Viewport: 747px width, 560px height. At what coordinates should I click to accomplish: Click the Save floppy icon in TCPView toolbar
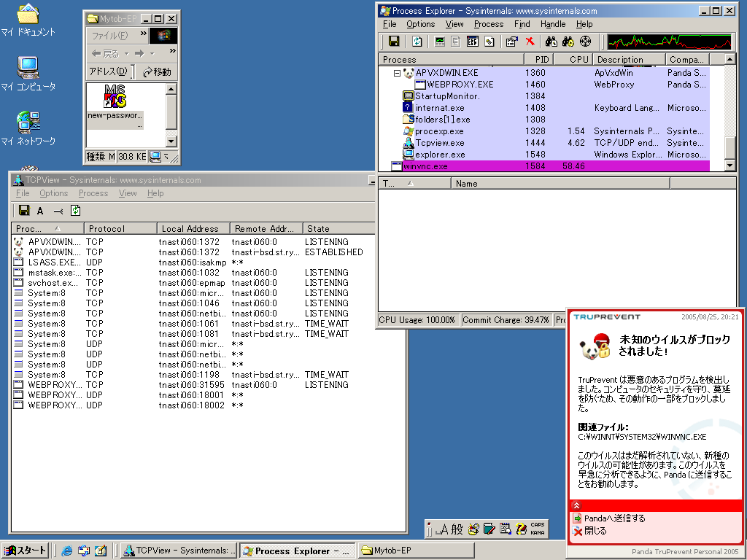coord(24,211)
